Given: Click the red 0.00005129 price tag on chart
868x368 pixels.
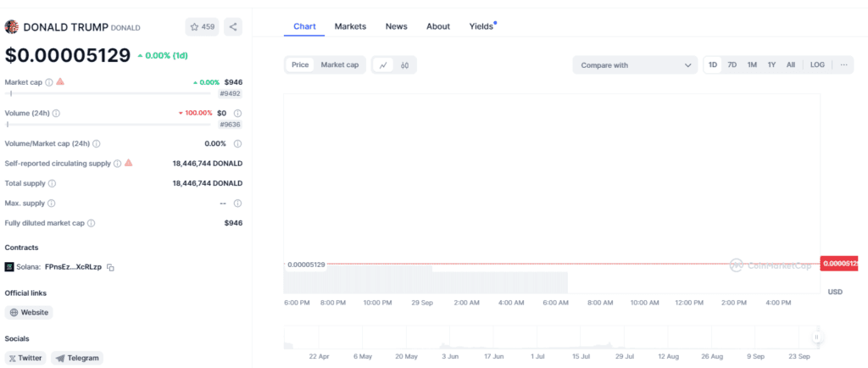Looking at the screenshot, I should coord(839,264).
